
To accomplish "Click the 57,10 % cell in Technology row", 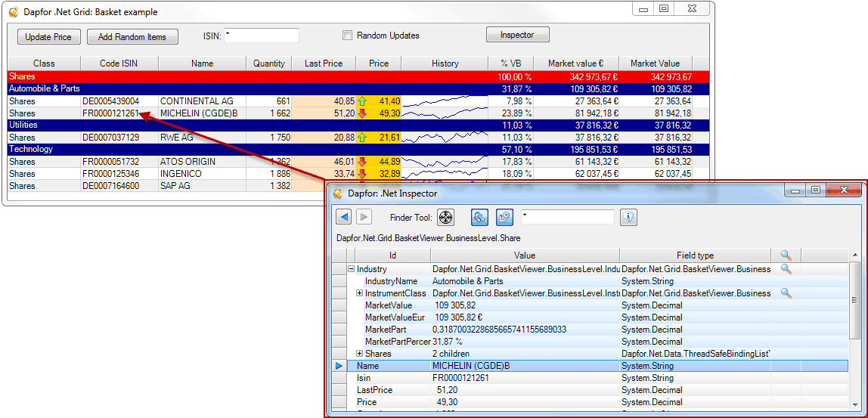I will click(510, 150).
